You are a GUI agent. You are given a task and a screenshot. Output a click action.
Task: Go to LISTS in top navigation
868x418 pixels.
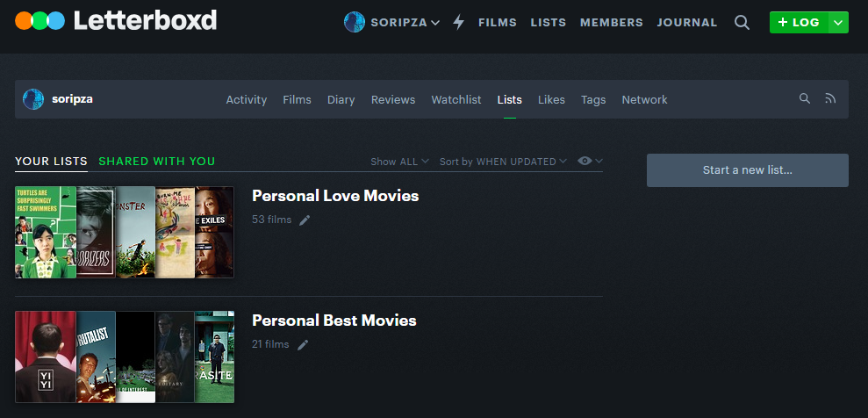548,23
